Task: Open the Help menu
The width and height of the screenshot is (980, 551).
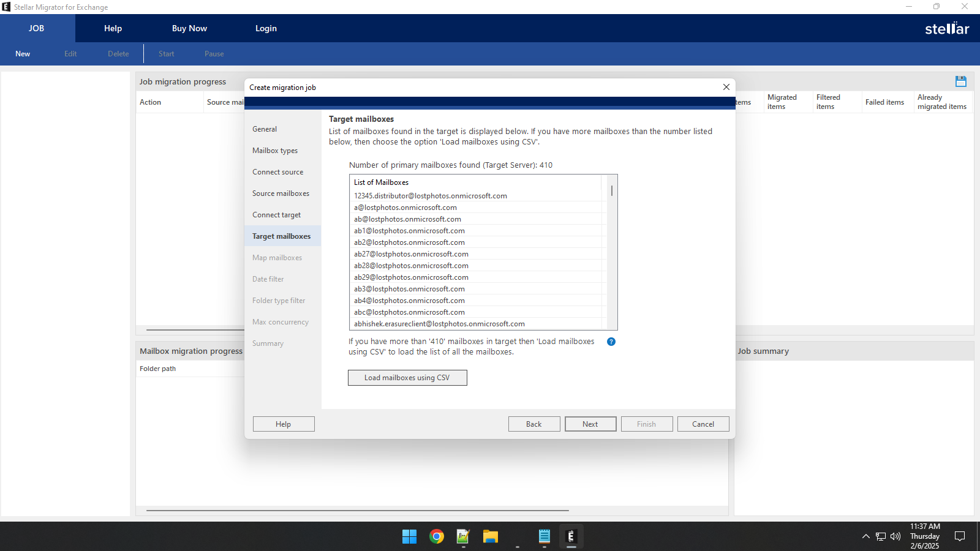Action: [x=113, y=28]
